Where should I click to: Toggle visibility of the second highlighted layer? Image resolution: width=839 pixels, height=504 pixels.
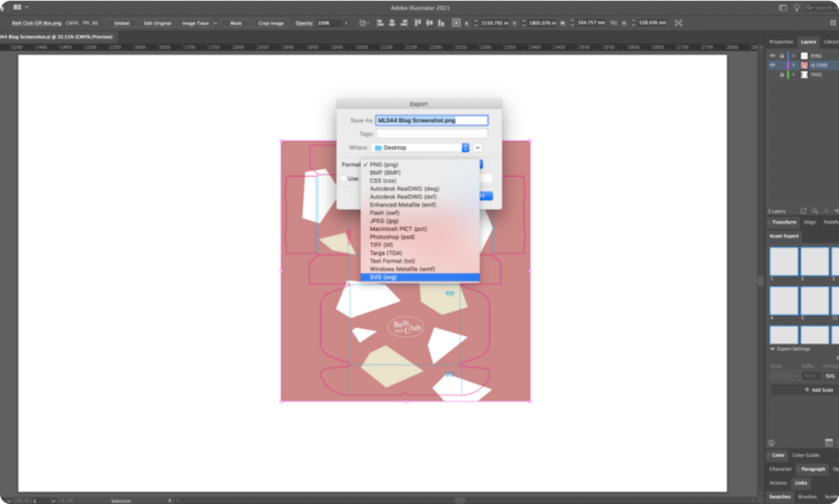click(x=772, y=66)
